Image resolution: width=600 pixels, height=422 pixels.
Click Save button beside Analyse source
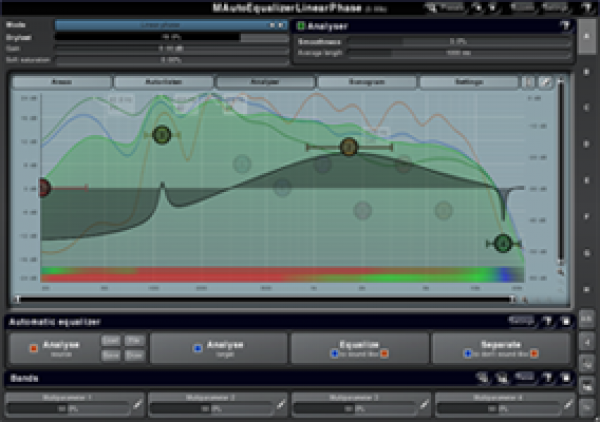[x=111, y=355]
